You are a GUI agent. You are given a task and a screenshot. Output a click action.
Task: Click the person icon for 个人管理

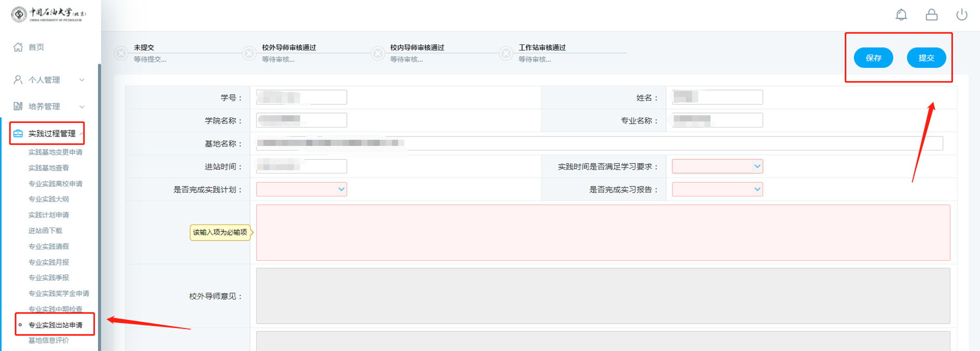[x=18, y=80]
